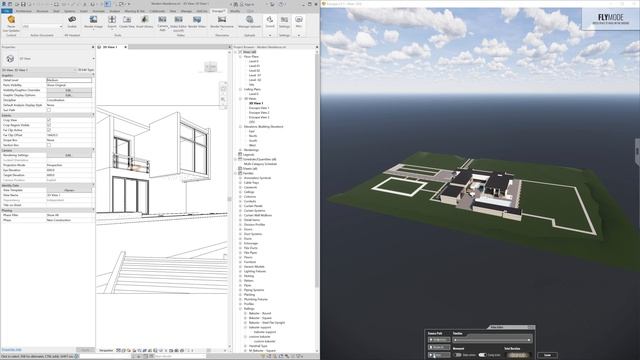Viewport: 640px width, 360px height.
Task: Select 3D View 1 in Project Browser
Action: pos(256,104)
